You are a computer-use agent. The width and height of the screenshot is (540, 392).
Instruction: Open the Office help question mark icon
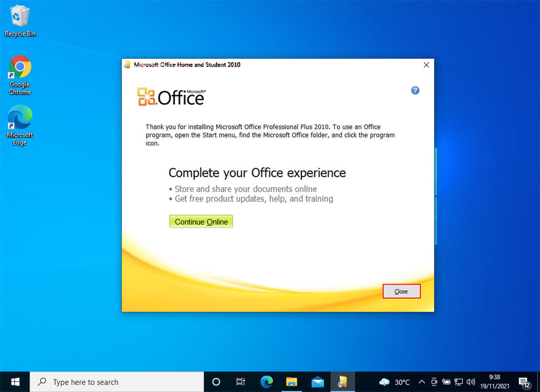coord(415,90)
